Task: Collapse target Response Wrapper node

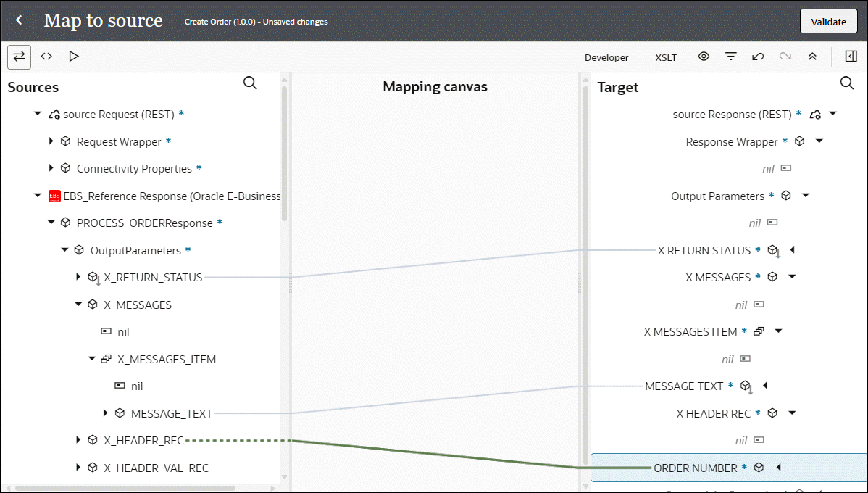Action: (x=819, y=141)
